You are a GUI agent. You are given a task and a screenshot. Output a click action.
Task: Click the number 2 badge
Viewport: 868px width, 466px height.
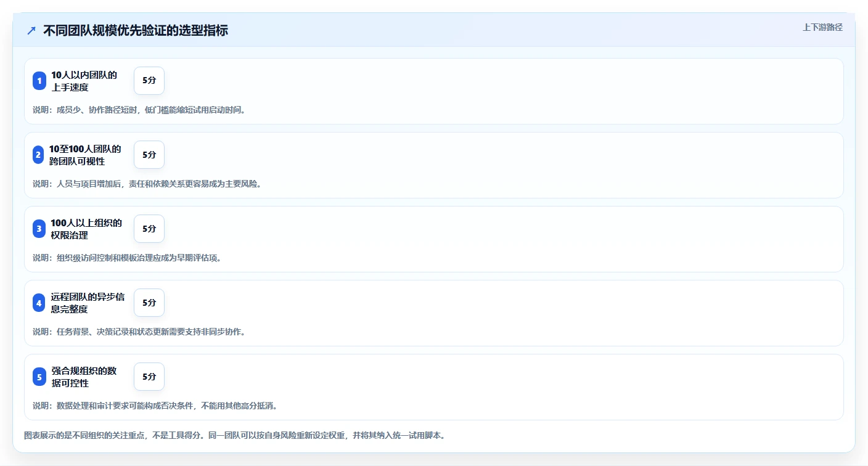(x=39, y=155)
